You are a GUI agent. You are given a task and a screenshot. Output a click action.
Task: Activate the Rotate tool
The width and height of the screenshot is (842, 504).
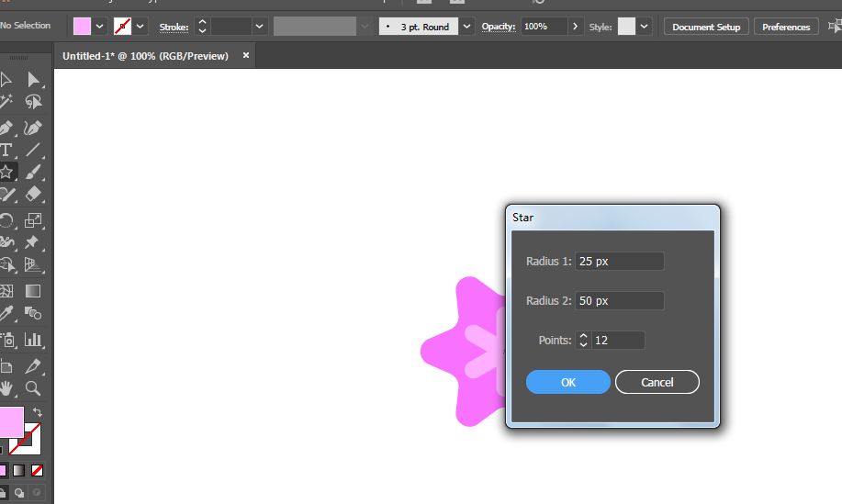pyautogui.click(x=6, y=220)
